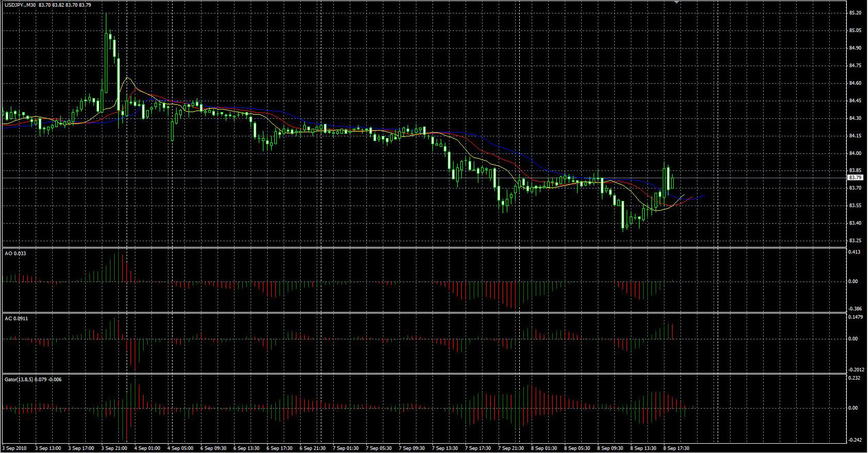This screenshot has width=868, height=453.
Task: Select the AC 0.0911 indicator label
Action: click(x=17, y=319)
